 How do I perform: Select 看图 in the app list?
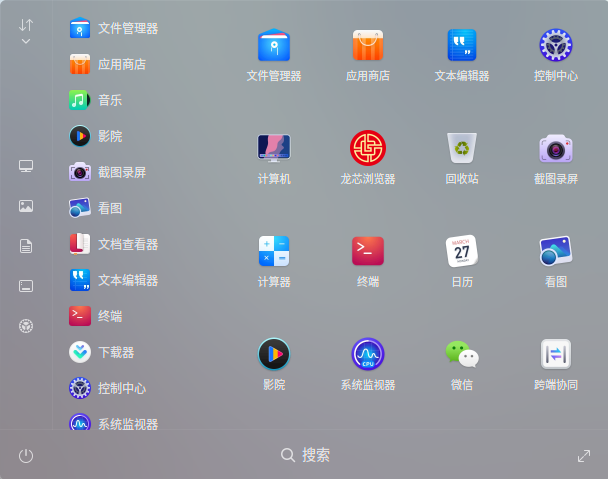click(95, 208)
